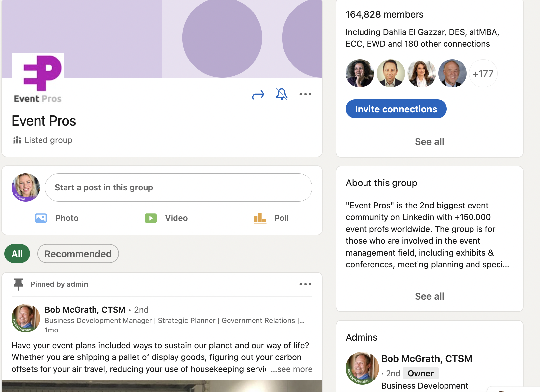The width and height of the screenshot is (540, 392).
Task: Open Bob McGrath's avatar in the post
Action: click(x=26, y=318)
